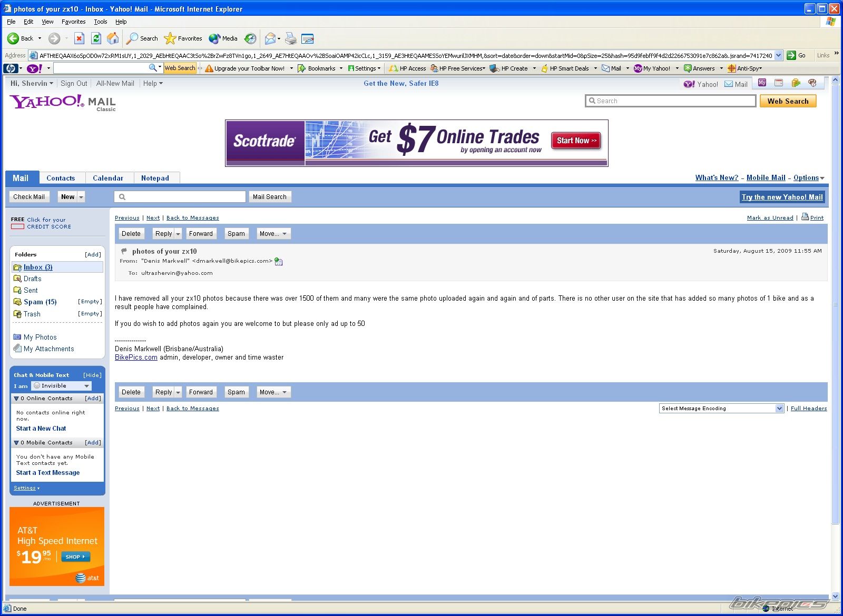Open the top Move... dropdown

[273, 234]
